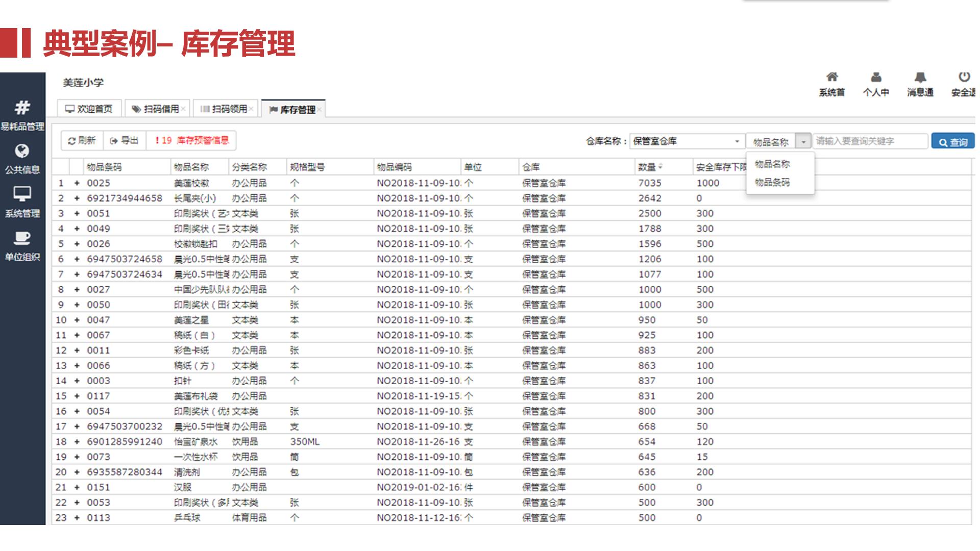Select item name 乒乓球
The image size is (980, 551).
pos(187,518)
